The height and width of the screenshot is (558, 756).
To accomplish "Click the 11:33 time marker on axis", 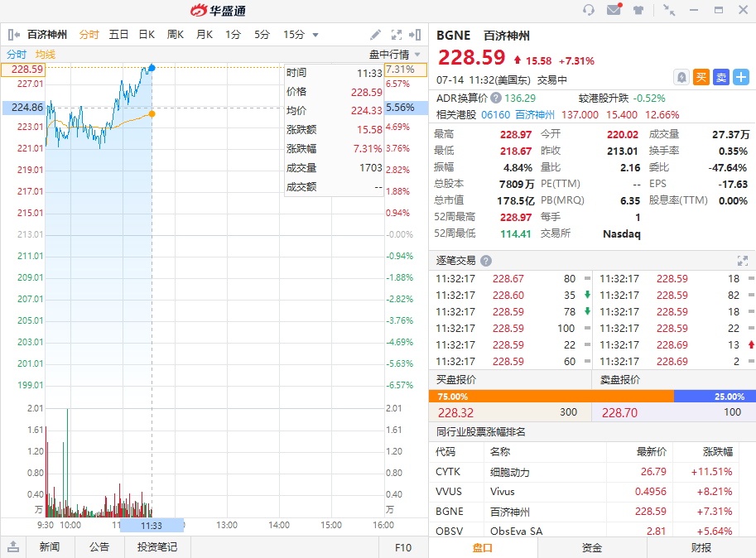I will (152, 525).
